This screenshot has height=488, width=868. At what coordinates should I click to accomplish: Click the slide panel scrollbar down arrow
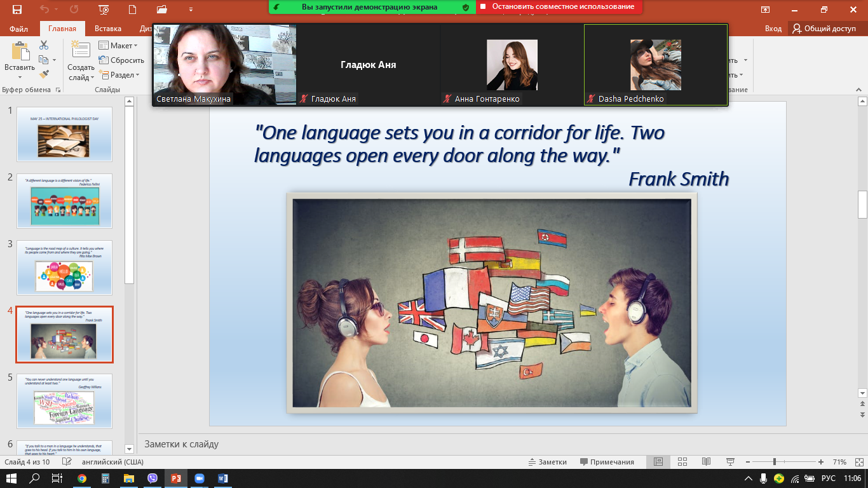pos(130,449)
